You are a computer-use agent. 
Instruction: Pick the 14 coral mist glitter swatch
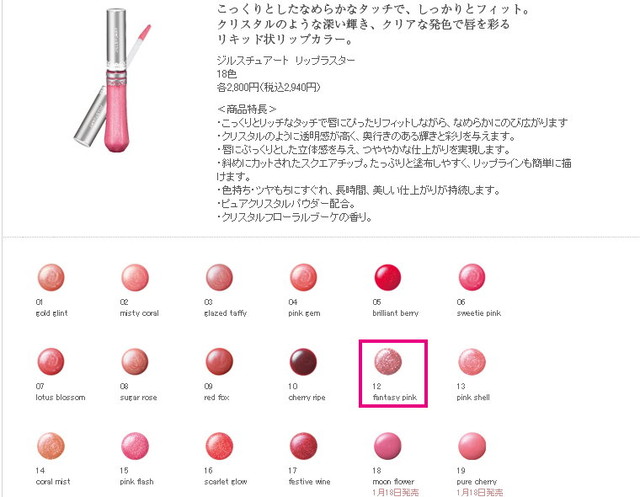[x=51, y=446]
